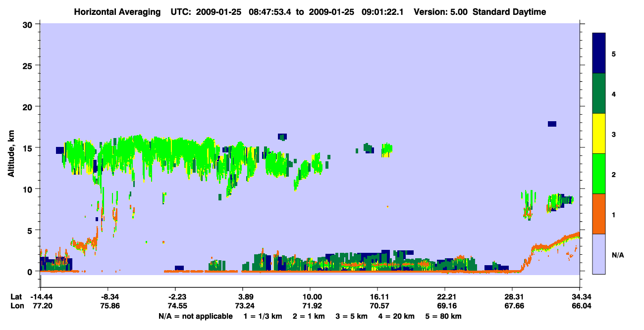Click the altitude tick label "15"
The width and height of the screenshot is (644, 330).
[28, 148]
